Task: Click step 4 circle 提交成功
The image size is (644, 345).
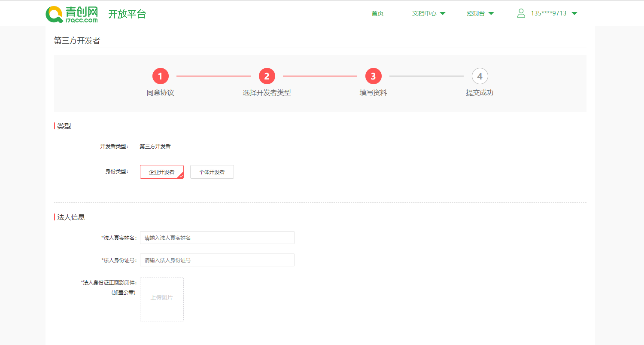Action: click(x=480, y=76)
